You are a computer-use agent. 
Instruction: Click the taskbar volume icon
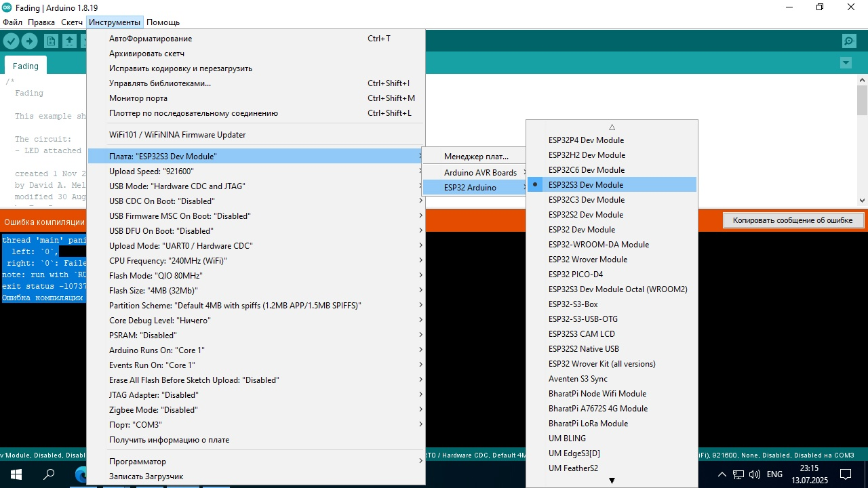(755, 474)
